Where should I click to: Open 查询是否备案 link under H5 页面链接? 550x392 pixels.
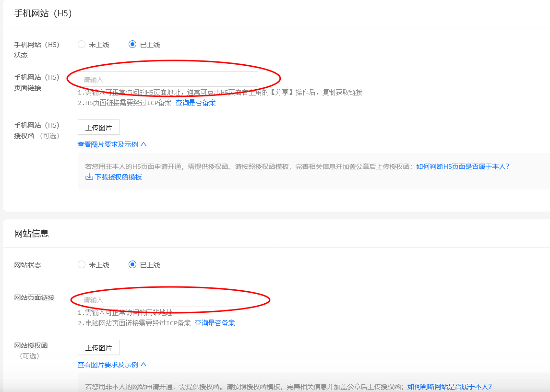coord(195,103)
